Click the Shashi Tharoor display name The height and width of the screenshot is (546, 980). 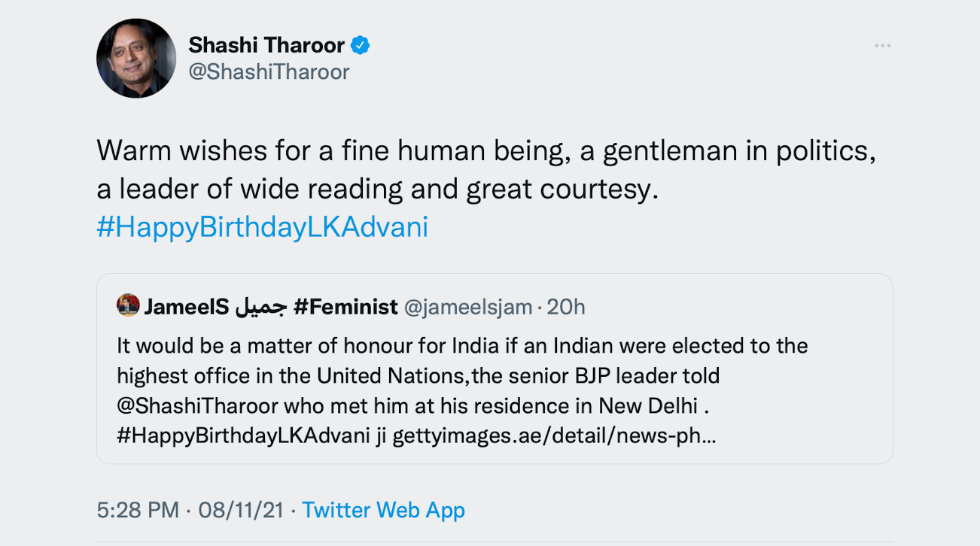[266, 45]
